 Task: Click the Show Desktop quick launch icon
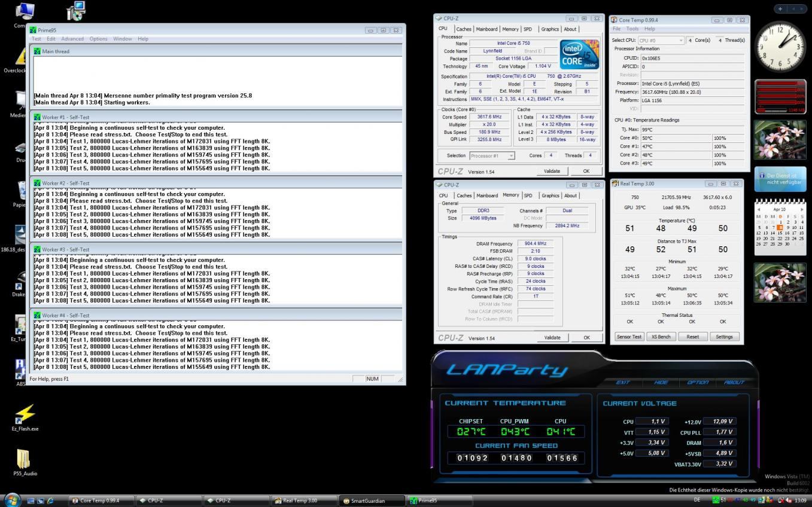click(31, 500)
